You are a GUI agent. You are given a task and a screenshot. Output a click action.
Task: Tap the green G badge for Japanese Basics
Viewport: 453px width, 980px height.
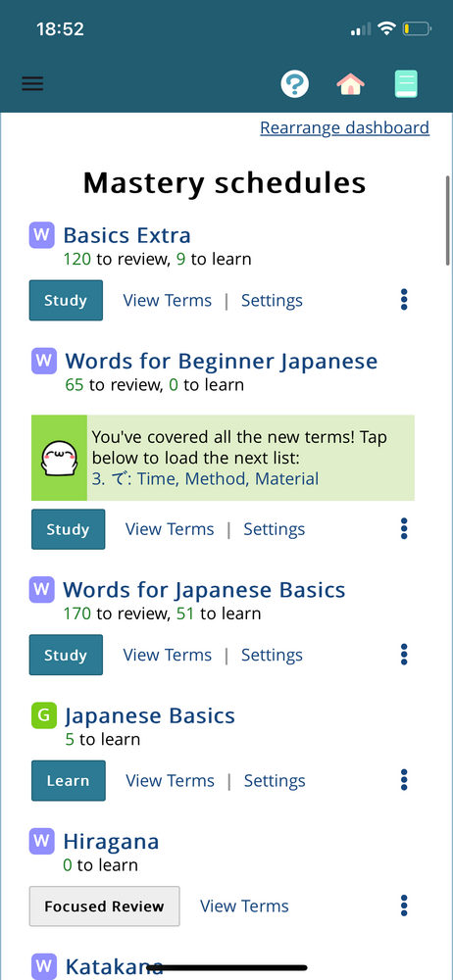pyautogui.click(x=44, y=715)
